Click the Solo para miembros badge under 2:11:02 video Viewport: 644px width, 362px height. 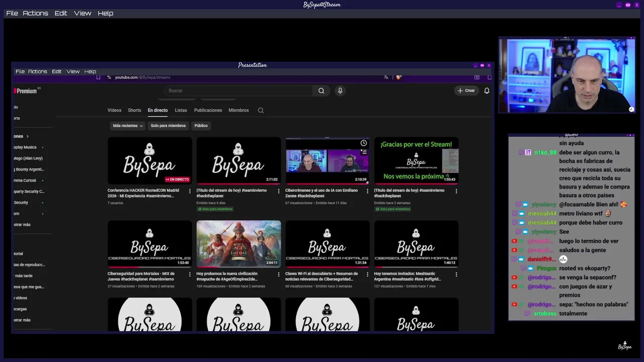[x=215, y=209]
